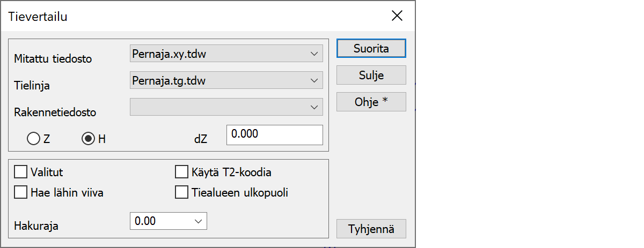Image resolution: width=644 pixels, height=248 pixels.
Task: Open the Hakuraja dropdown arrow
Action: tap(198, 221)
